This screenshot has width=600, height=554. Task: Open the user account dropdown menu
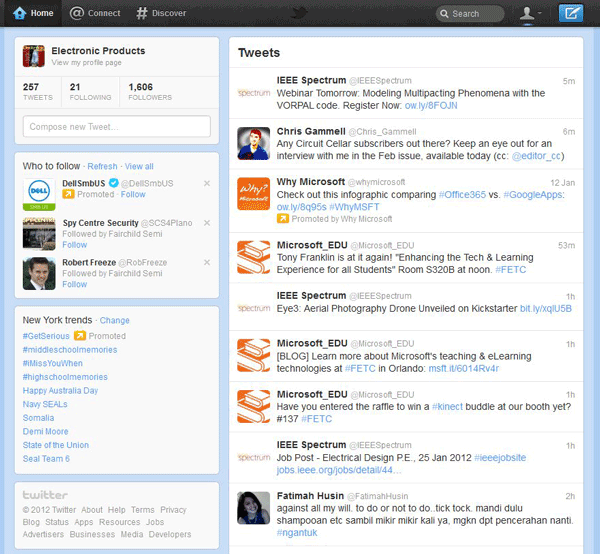point(530,13)
